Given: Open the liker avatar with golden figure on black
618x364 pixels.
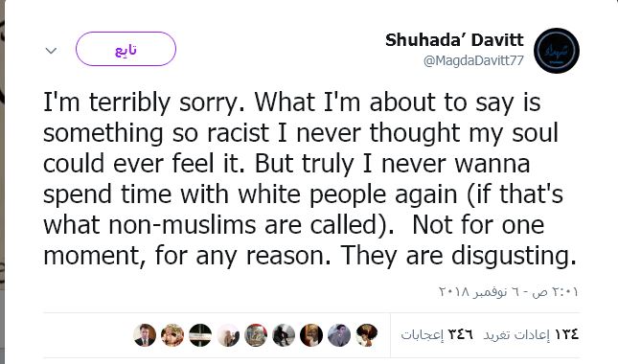Looking at the screenshot, I should pyautogui.click(x=311, y=335).
